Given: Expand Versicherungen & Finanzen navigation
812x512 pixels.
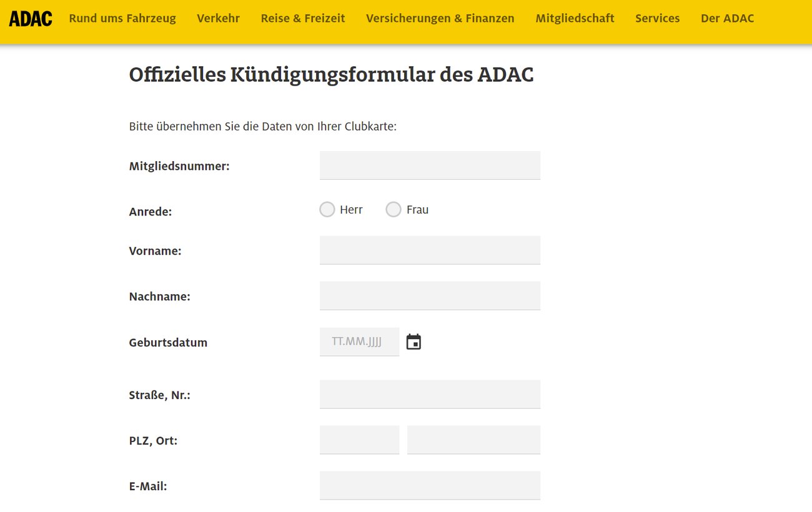Looking at the screenshot, I should [x=440, y=19].
